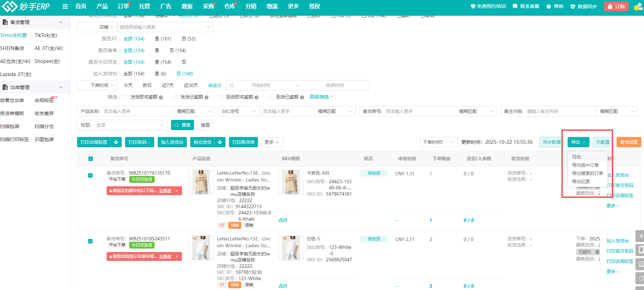The width and height of the screenshot is (644, 290).
Task: Open the 下单时间 sort dropdown
Action: click(439, 142)
